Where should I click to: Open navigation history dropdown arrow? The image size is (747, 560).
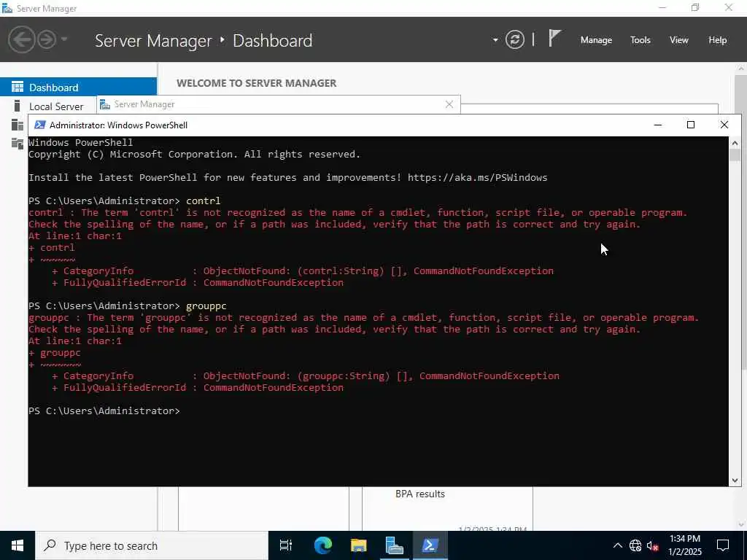pyautogui.click(x=64, y=39)
